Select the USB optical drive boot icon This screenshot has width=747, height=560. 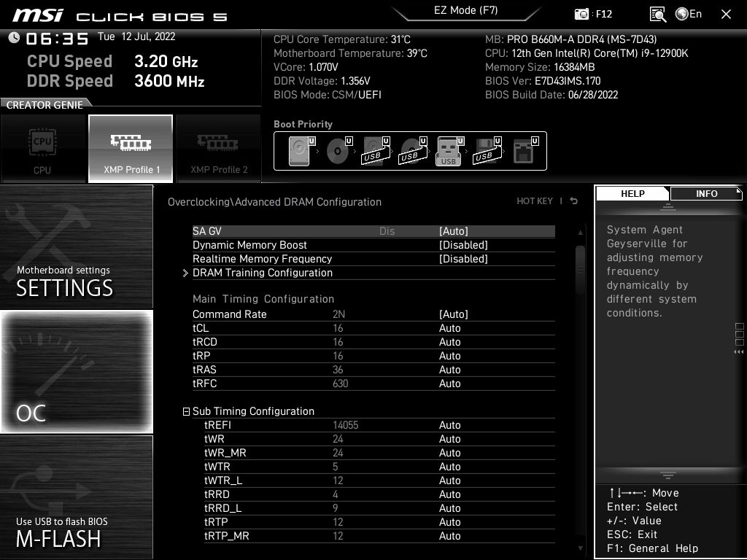coord(414,151)
